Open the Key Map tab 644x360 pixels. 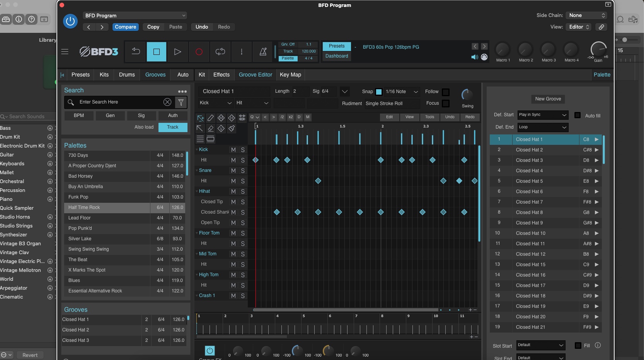click(x=290, y=75)
